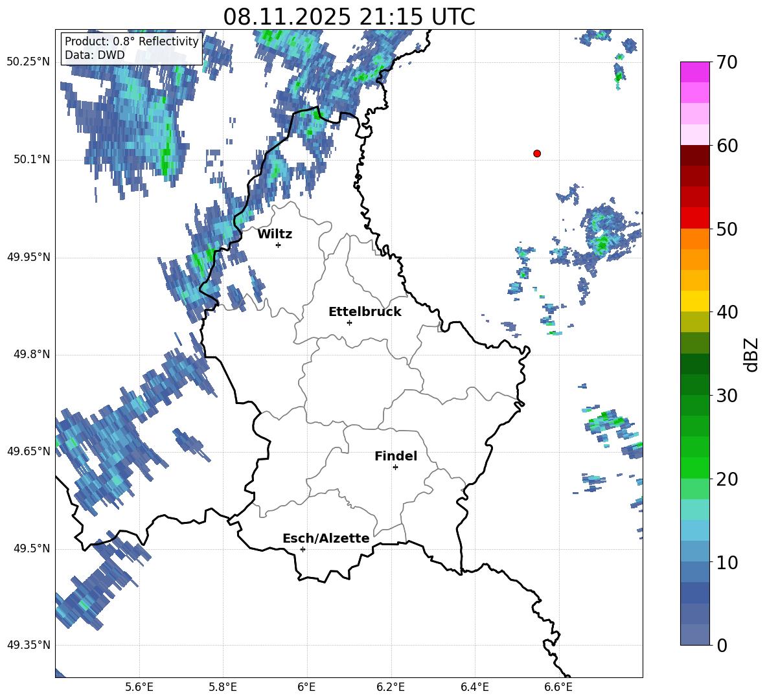
Task: Click the Findel cross marker
Action: click(x=395, y=468)
